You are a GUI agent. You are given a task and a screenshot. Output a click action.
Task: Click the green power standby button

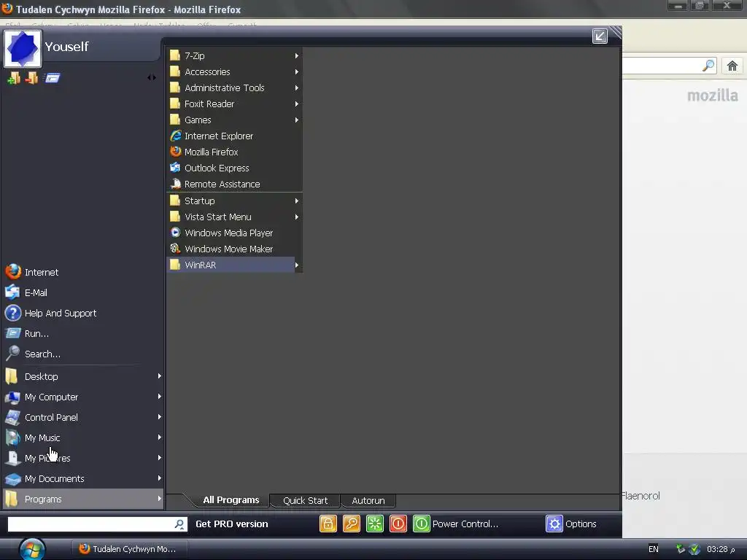[x=421, y=524]
